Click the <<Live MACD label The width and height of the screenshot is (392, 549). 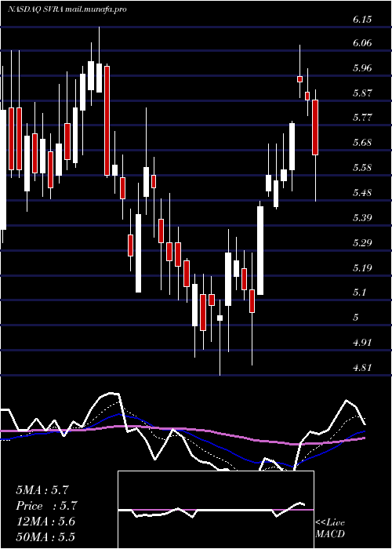[330, 529]
